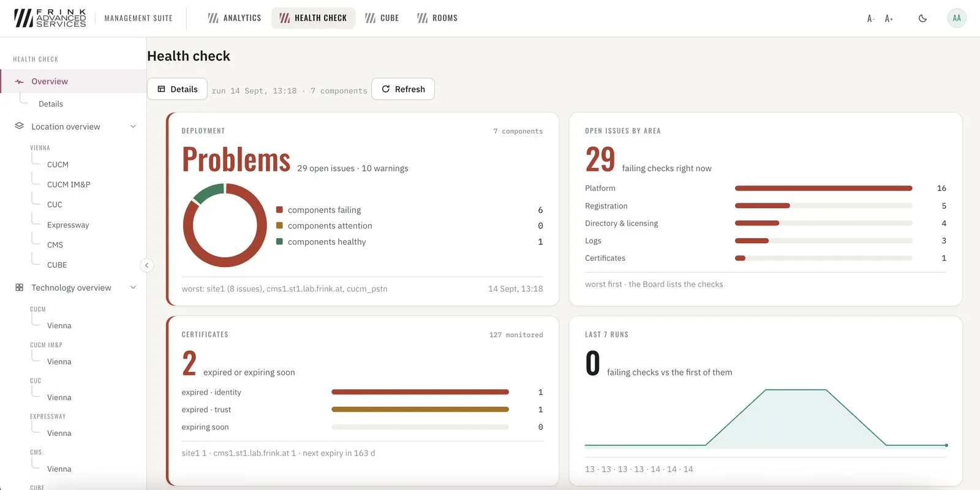Click 'failing checks vs the first of them'
Screen dimensions: 980x490
pos(669,372)
